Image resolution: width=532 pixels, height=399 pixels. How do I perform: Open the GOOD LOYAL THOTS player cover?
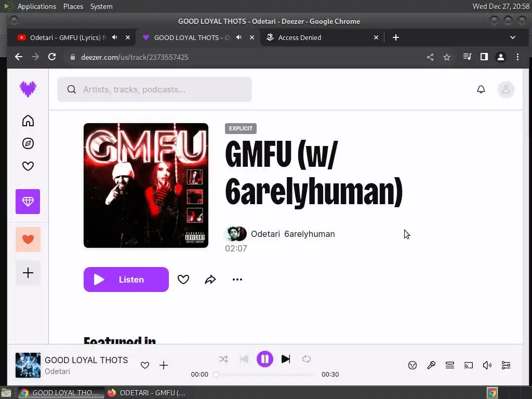(28, 365)
